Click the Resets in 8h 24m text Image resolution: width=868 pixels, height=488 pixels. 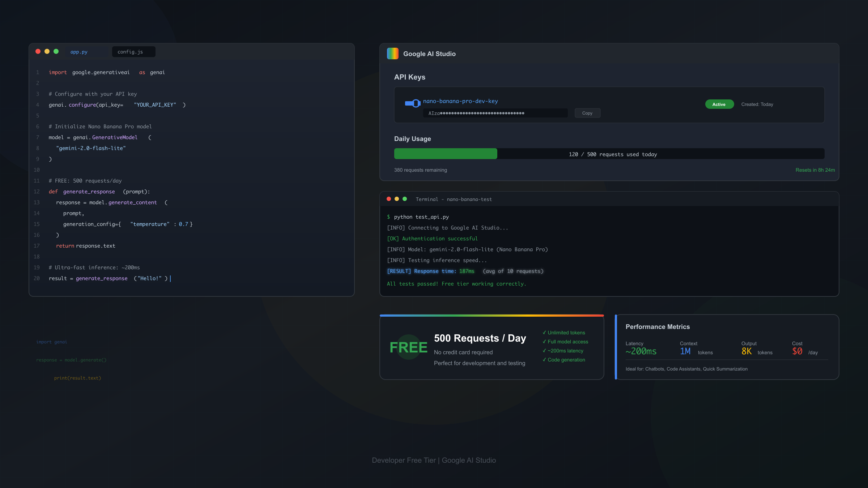(x=815, y=170)
